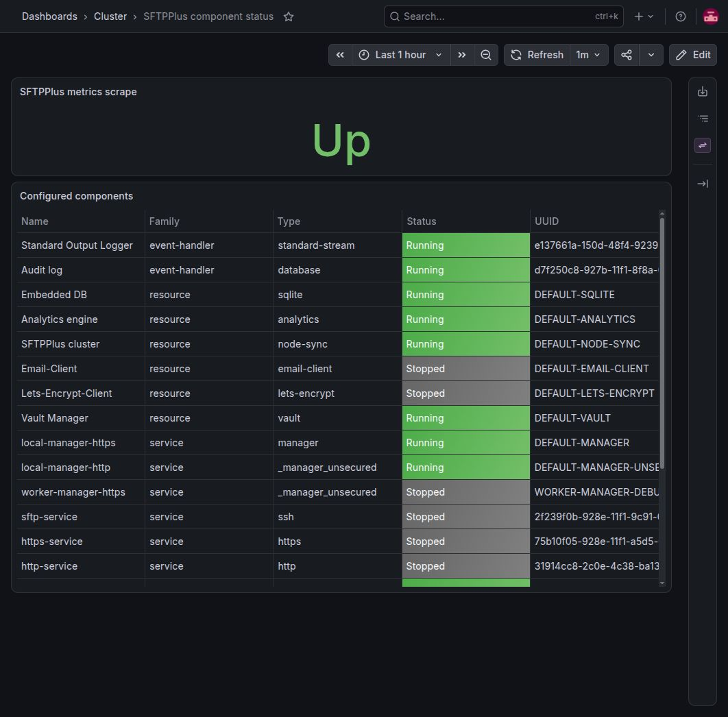This screenshot has width=728, height=717.
Task: Open the plus new-item menu
Action: point(644,16)
